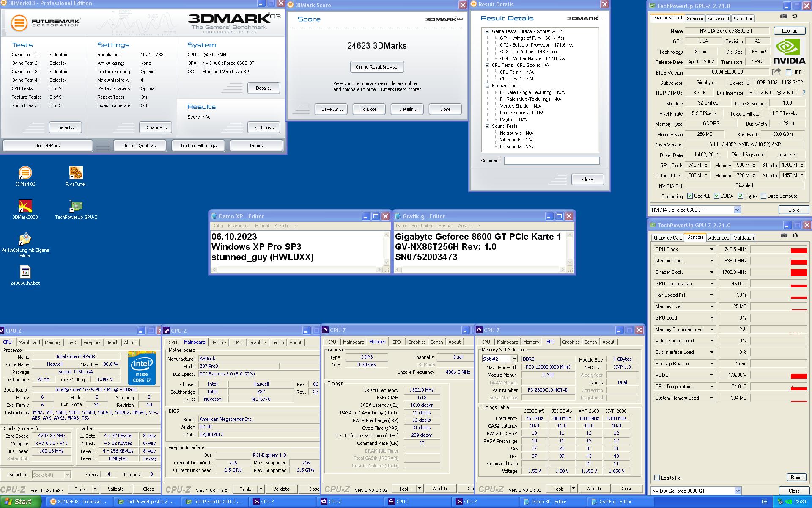Open the RivaTuner desktop icon
This screenshot has width=812, height=508.
coord(76,176)
